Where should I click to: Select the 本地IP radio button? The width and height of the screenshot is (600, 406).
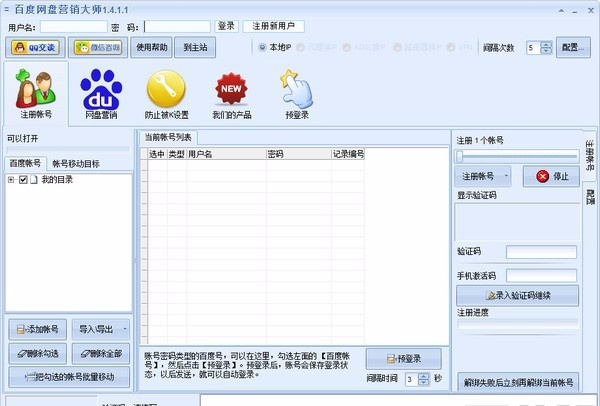[262, 47]
